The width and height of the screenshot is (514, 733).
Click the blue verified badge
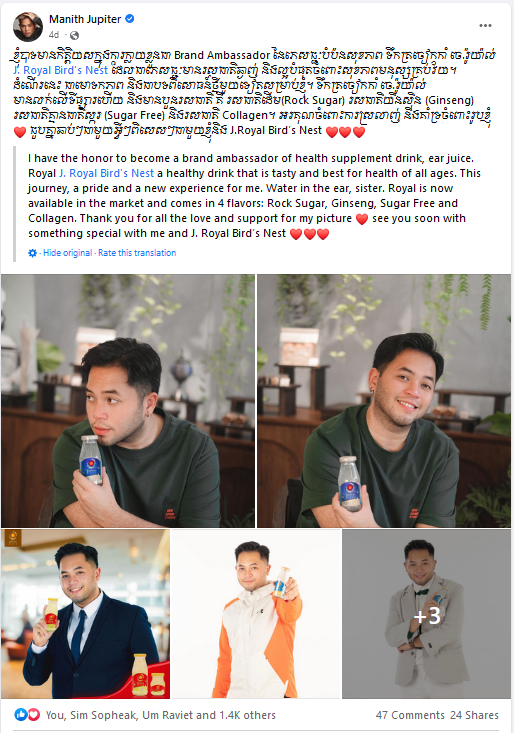pos(130,19)
